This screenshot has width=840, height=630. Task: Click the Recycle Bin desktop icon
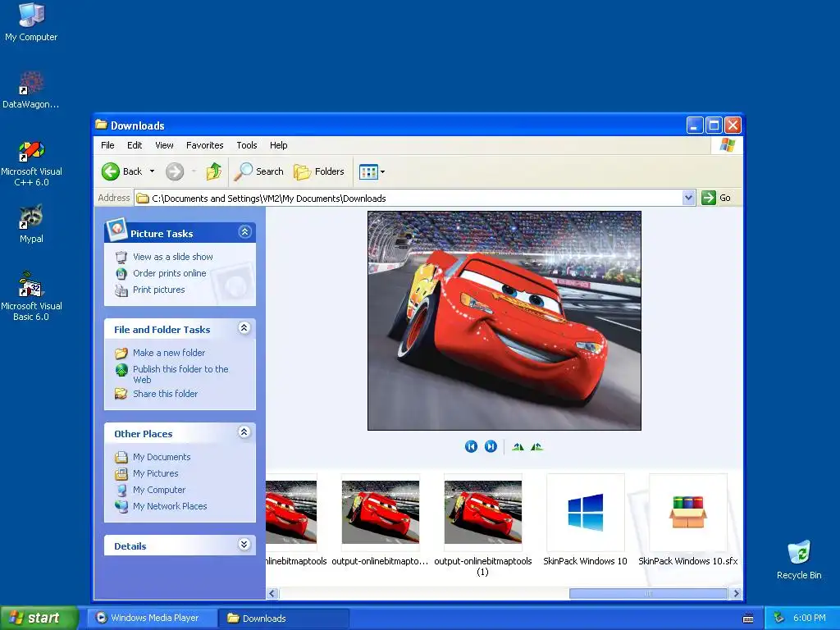coord(799,559)
